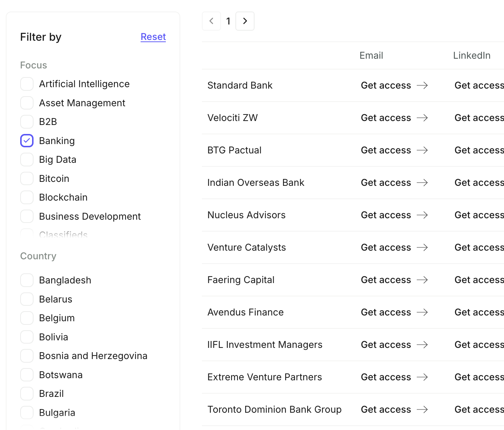Select the Velociti ZW investor name

click(x=233, y=118)
